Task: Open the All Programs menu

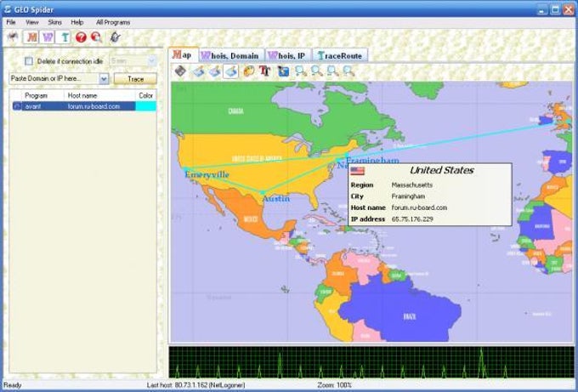Action: 113,22
